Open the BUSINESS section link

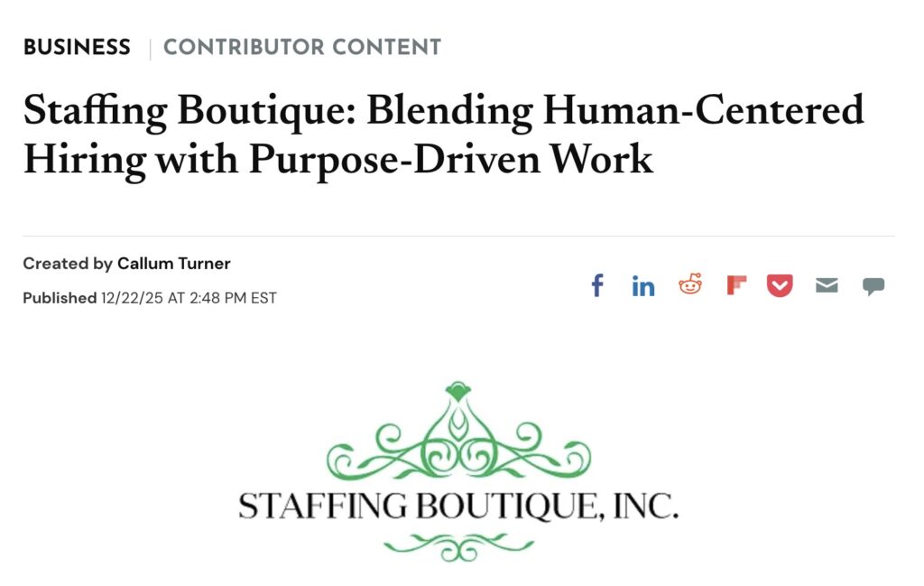(x=77, y=48)
